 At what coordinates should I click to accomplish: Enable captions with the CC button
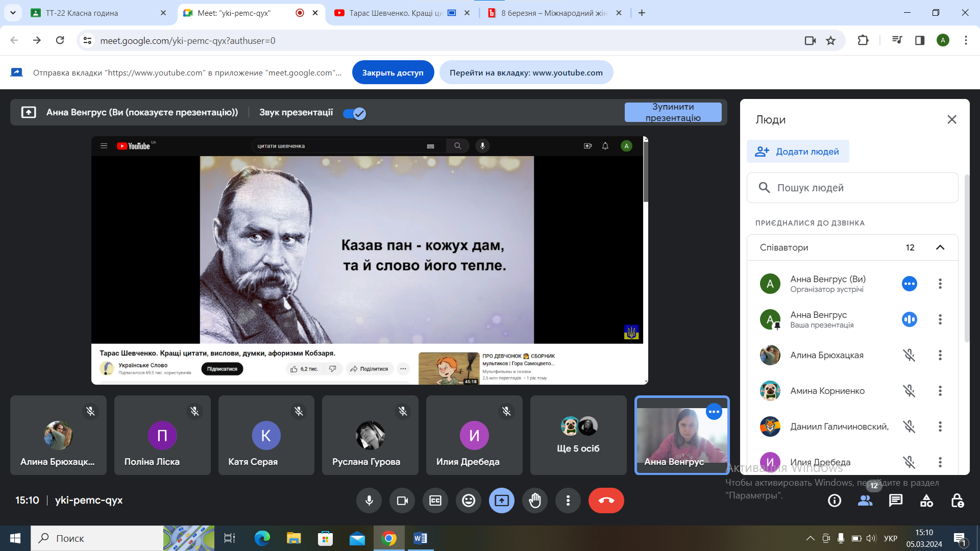pos(435,500)
